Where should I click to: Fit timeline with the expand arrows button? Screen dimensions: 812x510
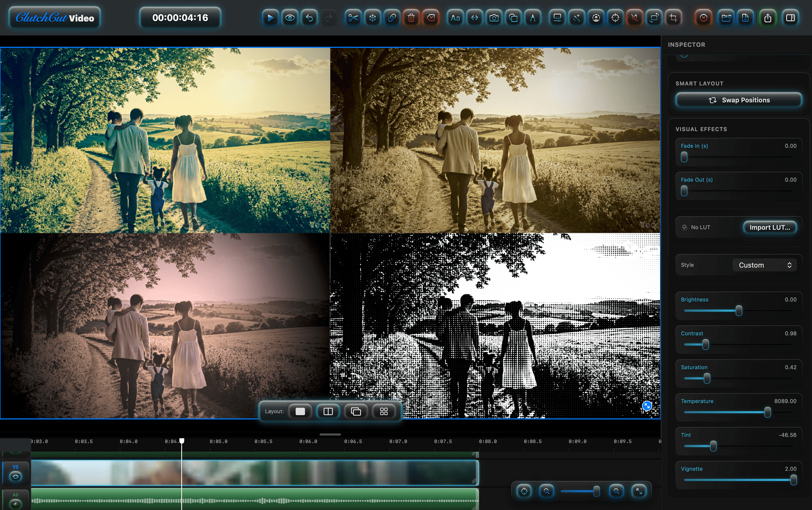(x=639, y=491)
